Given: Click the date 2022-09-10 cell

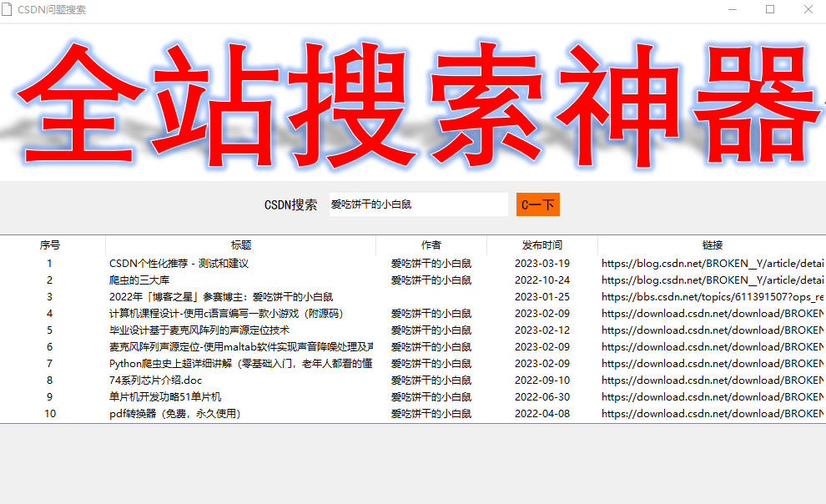Looking at the screenshot, I should click(x=542, y=381).
